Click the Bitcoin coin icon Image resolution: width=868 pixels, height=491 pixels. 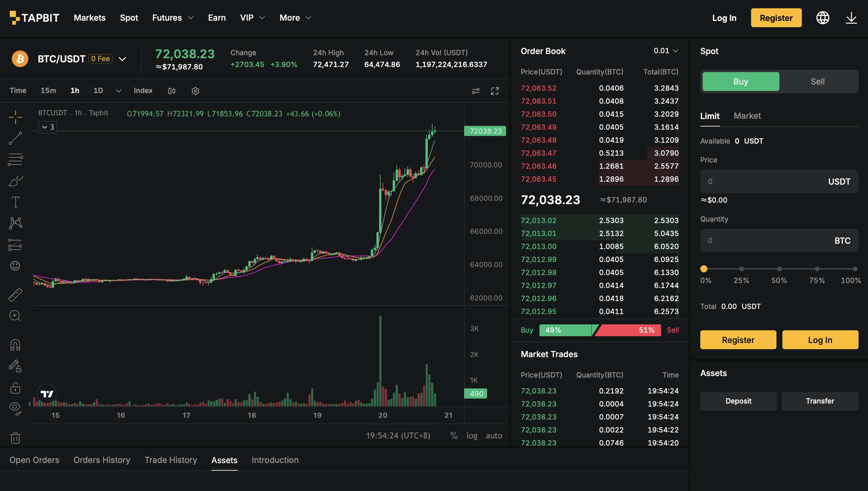click(x=20, y=59)
